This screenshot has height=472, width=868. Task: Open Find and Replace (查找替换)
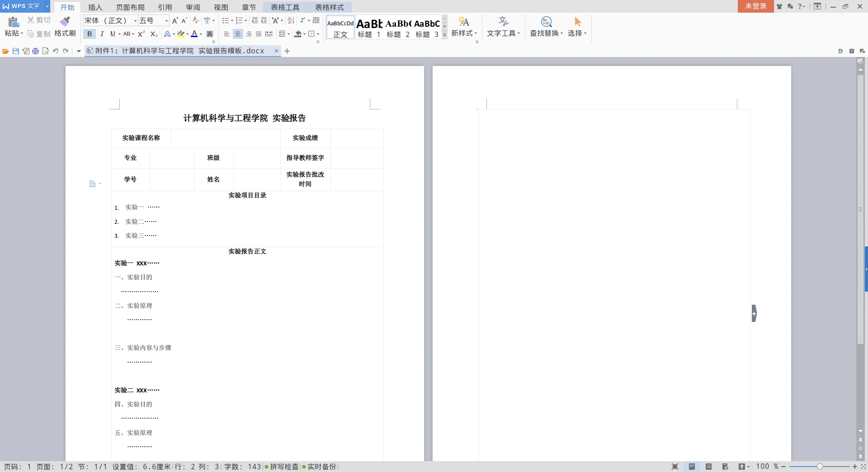click(x=546, y=27)
